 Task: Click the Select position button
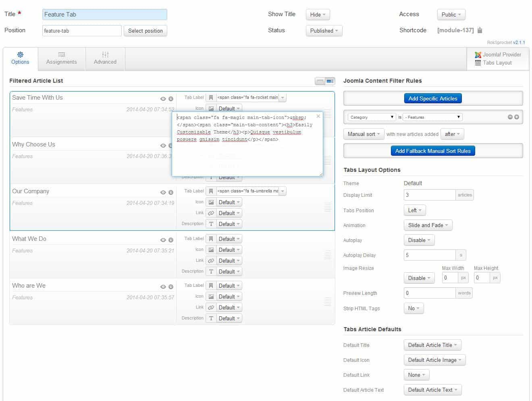click(145, 30)
